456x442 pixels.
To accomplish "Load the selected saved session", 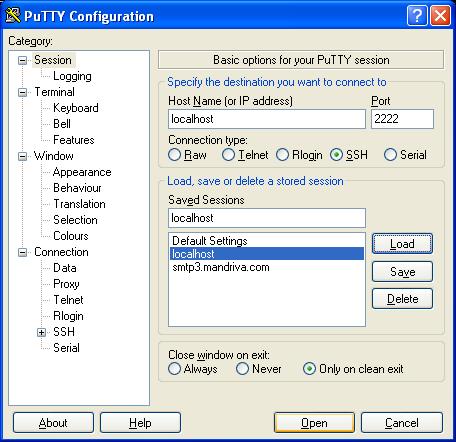I will coord(402,244).
